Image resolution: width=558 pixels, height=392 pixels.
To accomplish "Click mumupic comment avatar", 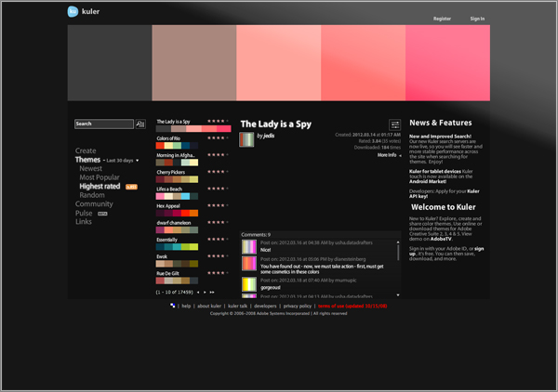I will pyautogui.click(x=249, y=284).
